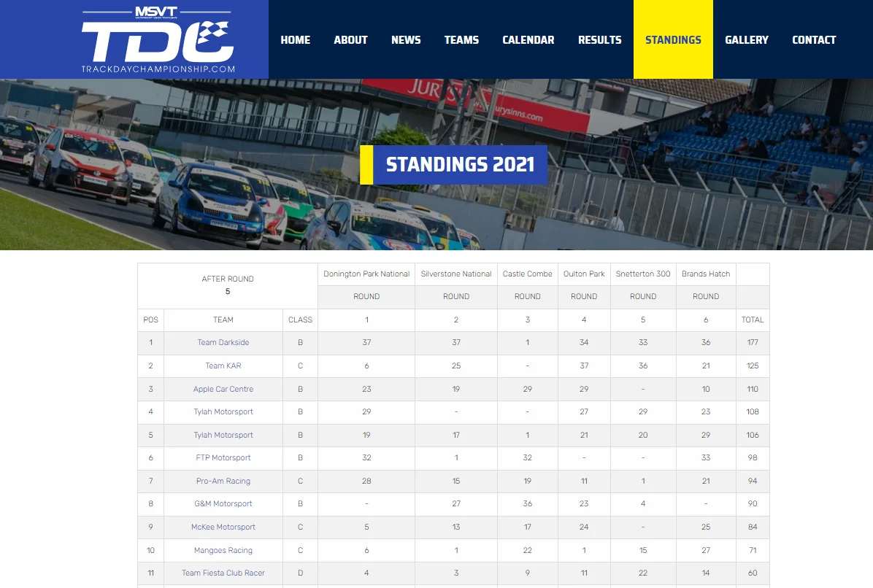Open the G&M Motorsport link

[x=223, y=504]
